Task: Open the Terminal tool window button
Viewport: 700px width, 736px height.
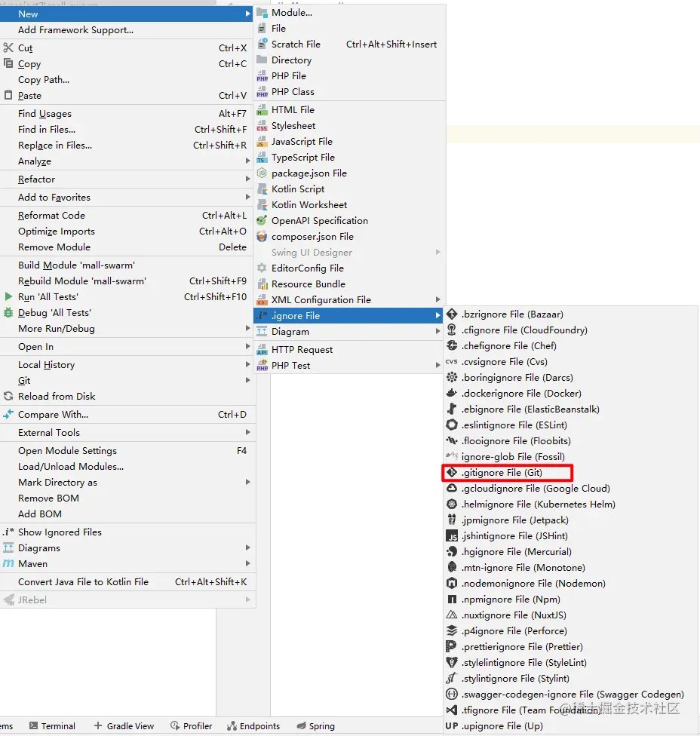Action: point(52,726)
